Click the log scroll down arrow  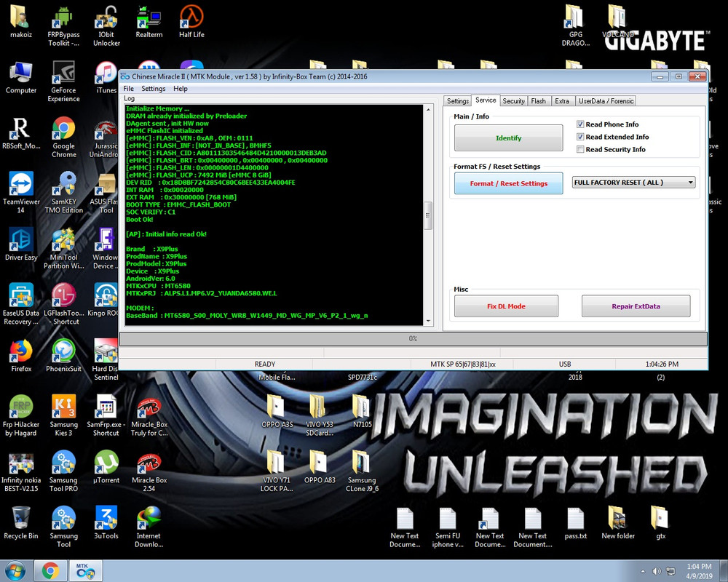428,321
